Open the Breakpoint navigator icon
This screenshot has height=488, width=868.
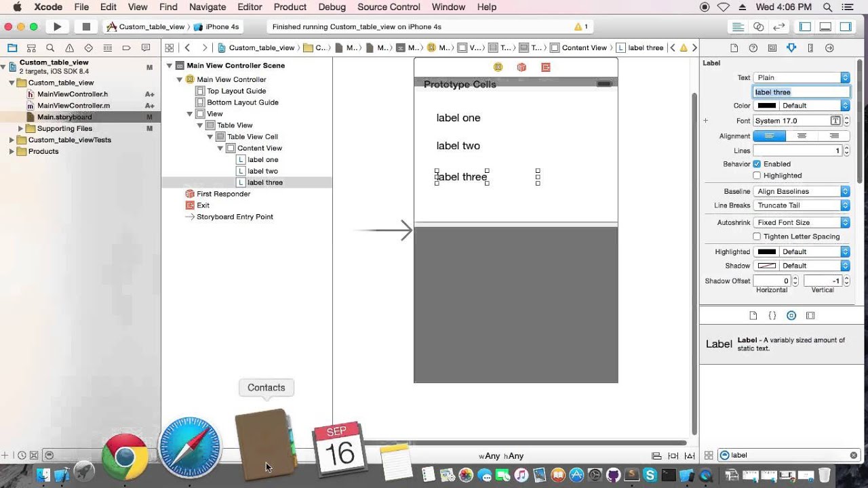coord(126,48)
